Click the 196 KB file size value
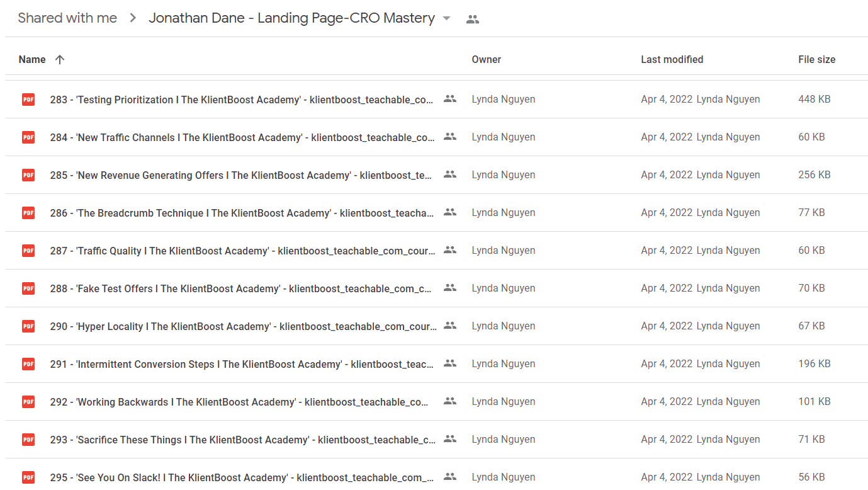The width and height of the screenshot is (868, 490). pos(814,364)
